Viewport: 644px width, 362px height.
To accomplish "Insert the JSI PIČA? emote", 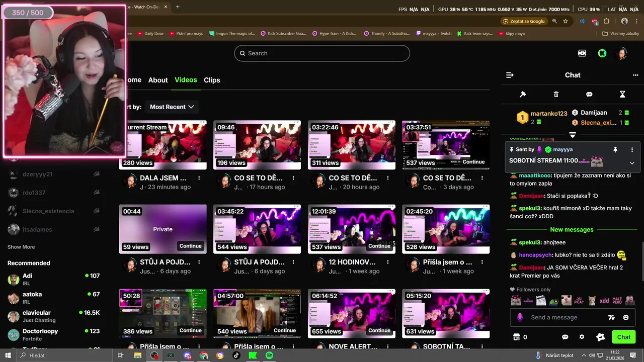I will [579, 301].
